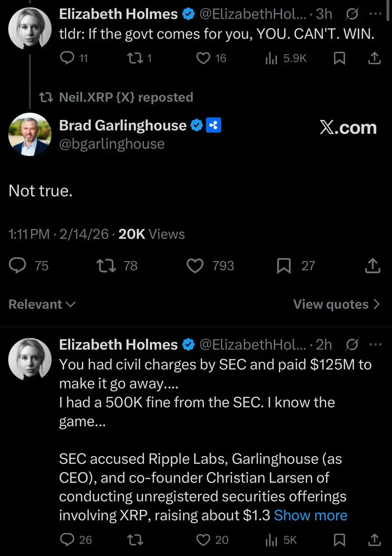Open Brad Garlinghouse's profile picture
Image resolution: width=392 pixels, height=556 pixels.
click(30, 134)
